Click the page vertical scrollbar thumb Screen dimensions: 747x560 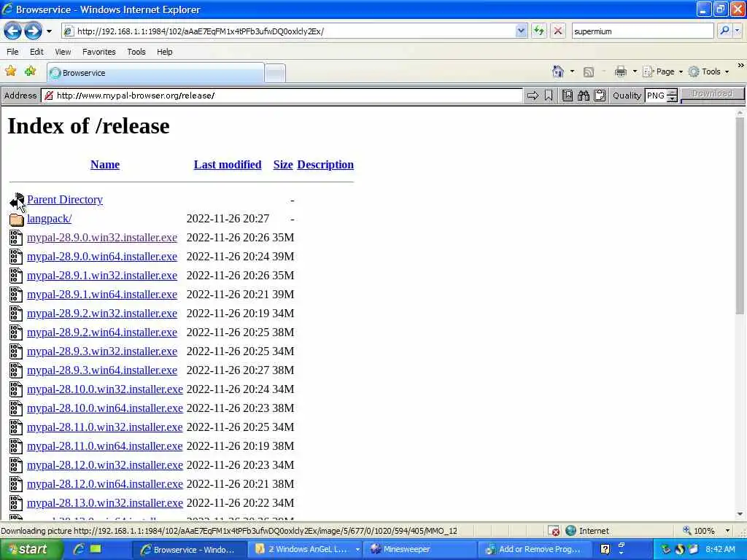[x=740, y=217]
